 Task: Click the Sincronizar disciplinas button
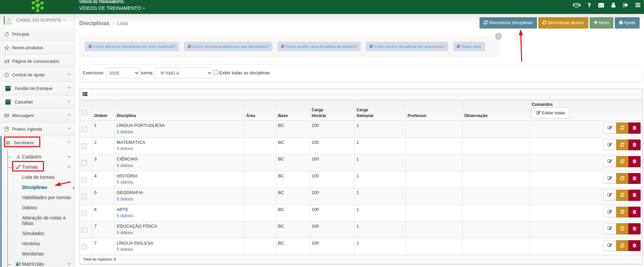pos(508,23)
